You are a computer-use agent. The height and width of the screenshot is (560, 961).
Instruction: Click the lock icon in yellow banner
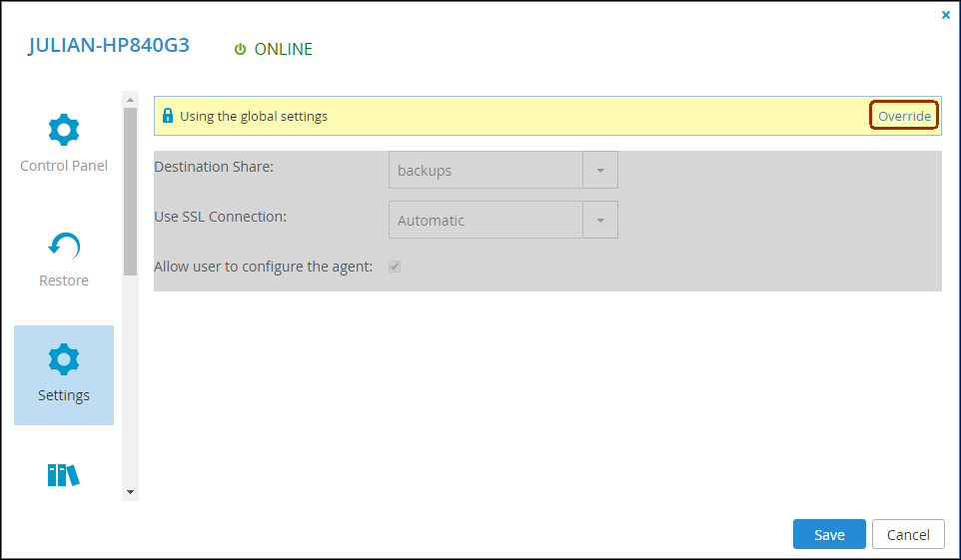(168, 116)
